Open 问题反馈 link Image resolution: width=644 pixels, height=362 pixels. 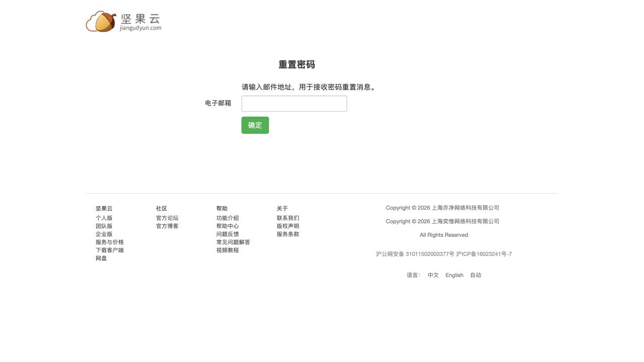[x=227, y=234]
